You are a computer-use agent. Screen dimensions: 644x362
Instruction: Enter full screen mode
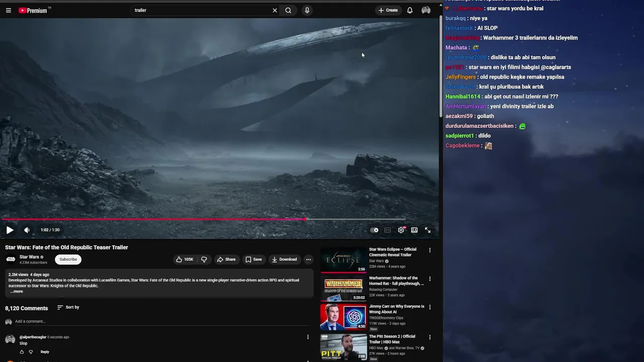click(x=428, y=230)
